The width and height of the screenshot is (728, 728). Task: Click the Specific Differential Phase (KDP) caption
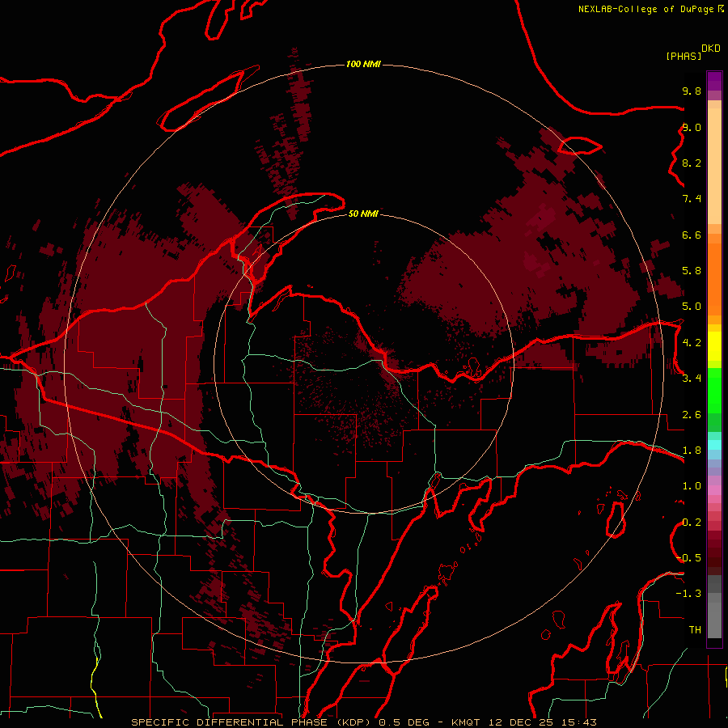252,722
